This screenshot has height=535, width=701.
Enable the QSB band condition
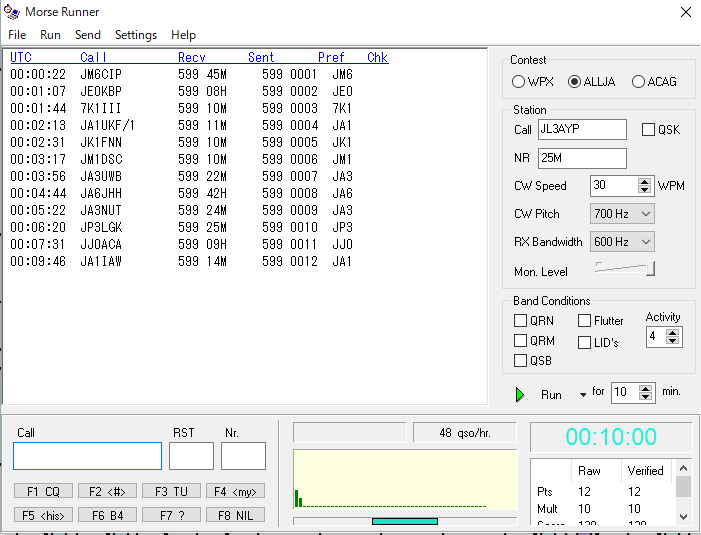(520, 360)
